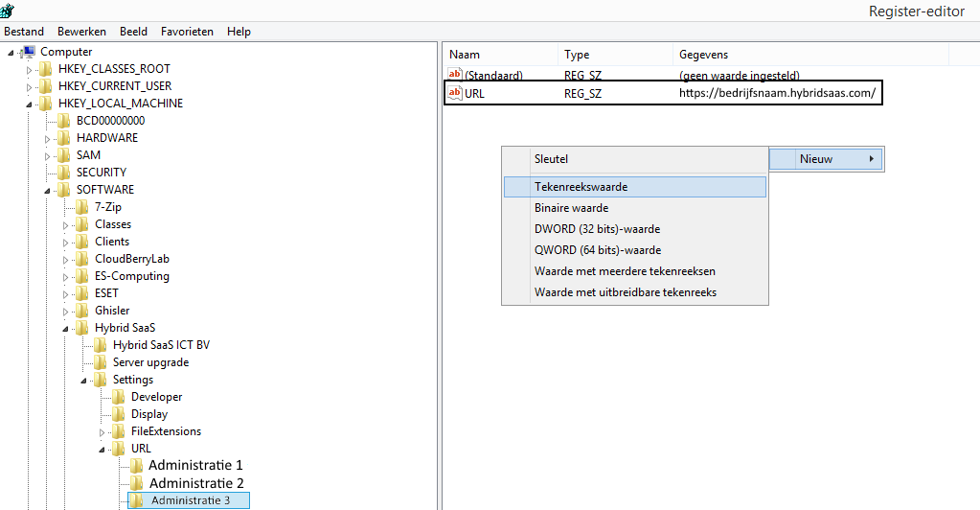Open the Bewerken menu
The image size is (980, 510).
click(x=81, y=31)
